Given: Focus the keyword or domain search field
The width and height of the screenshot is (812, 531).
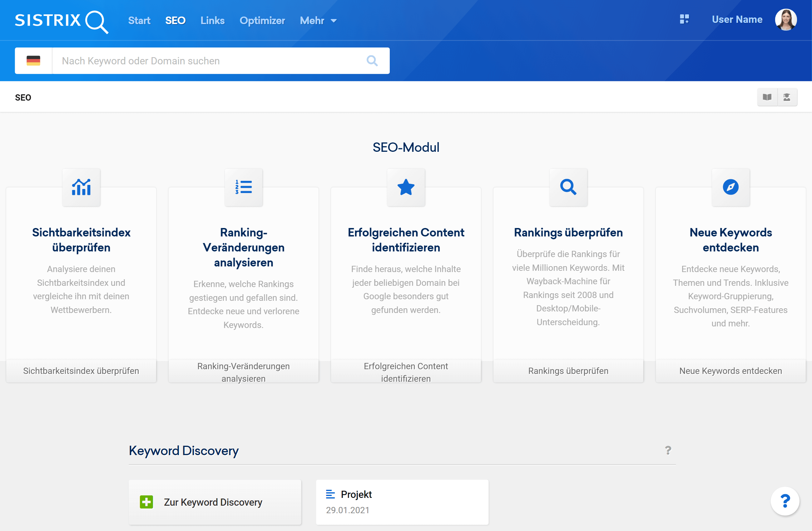Looking at the screenshot, I should 208,61.
